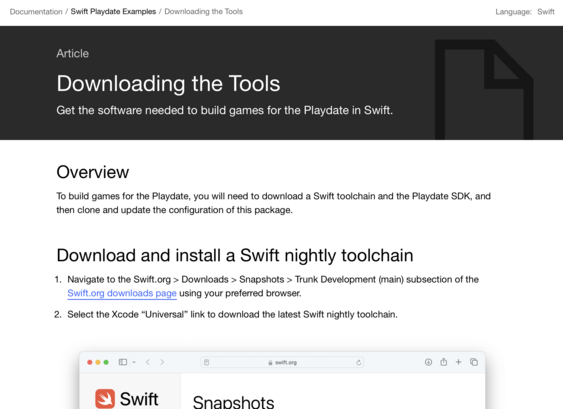
Task: Click the Downloading the Tools breadcrumb
Action: tap(204, 11)
